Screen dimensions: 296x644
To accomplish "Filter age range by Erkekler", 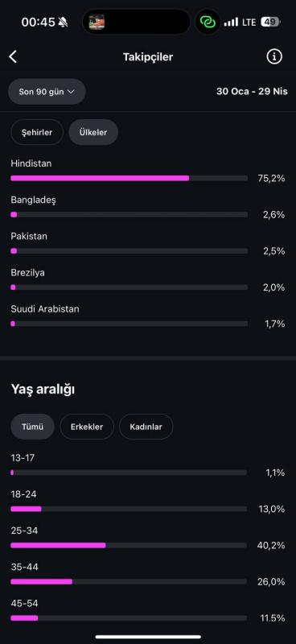I will (87, 427).
